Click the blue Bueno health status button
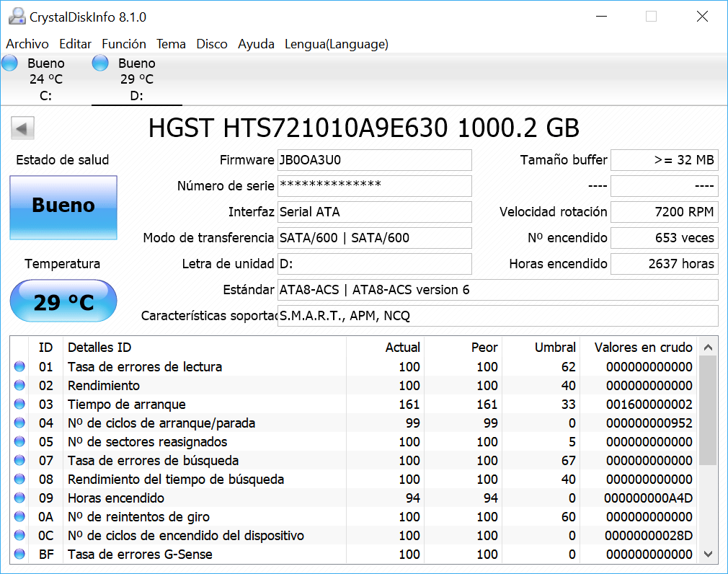 (x=63, y=208)
